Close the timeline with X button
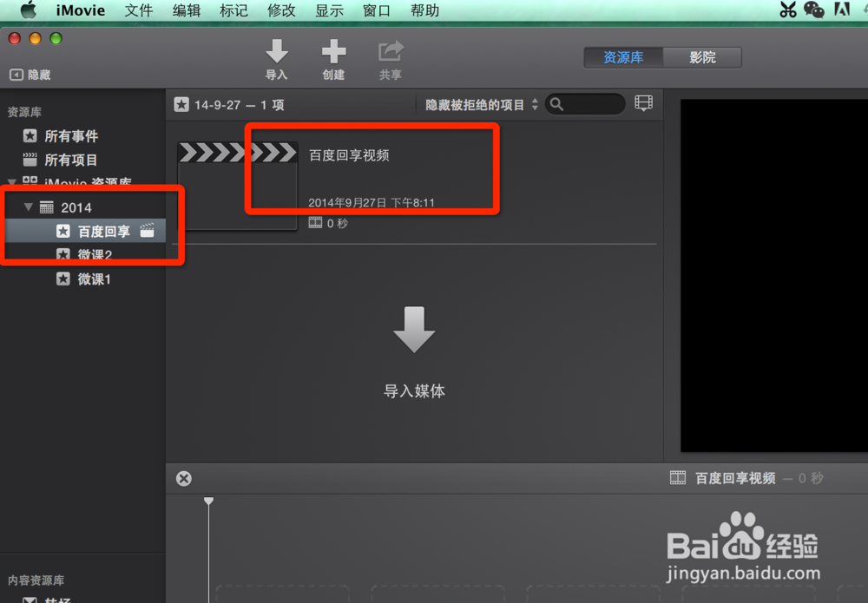 point(184,479)
